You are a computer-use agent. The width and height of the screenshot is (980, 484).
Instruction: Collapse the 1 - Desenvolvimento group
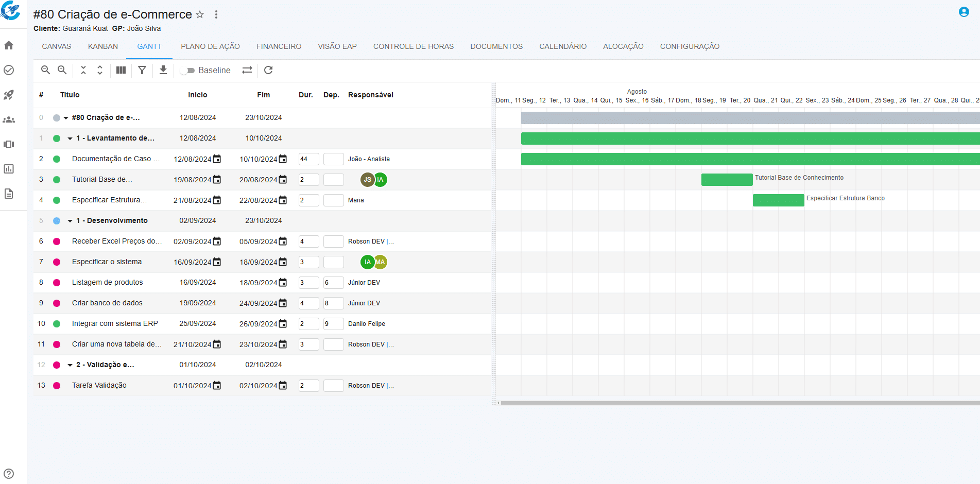(x=70, y=221)
